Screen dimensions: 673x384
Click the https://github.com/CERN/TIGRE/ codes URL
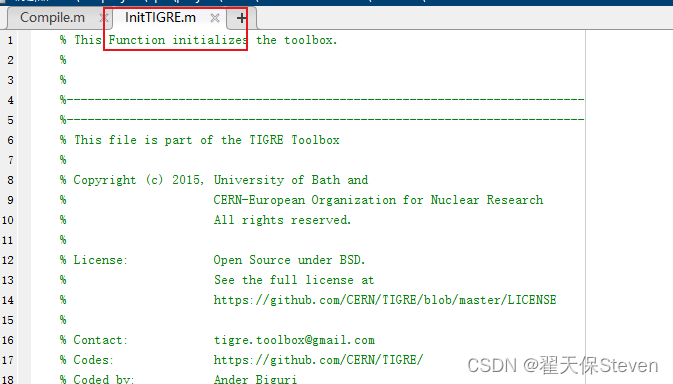point(318,360)
